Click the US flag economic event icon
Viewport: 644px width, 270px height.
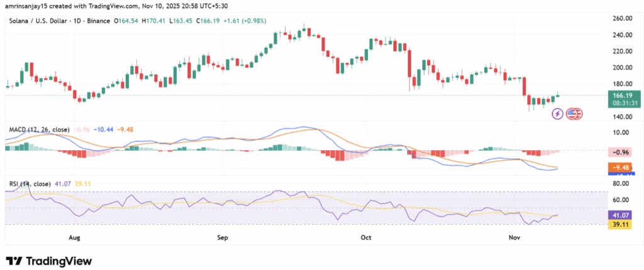click(x=573, y=114)
